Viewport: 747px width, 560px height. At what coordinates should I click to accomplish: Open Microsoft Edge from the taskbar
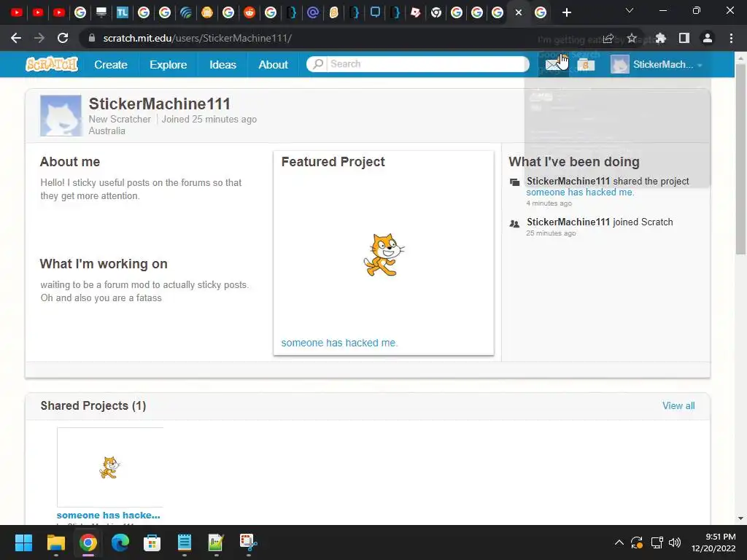(x=120, y=542)
